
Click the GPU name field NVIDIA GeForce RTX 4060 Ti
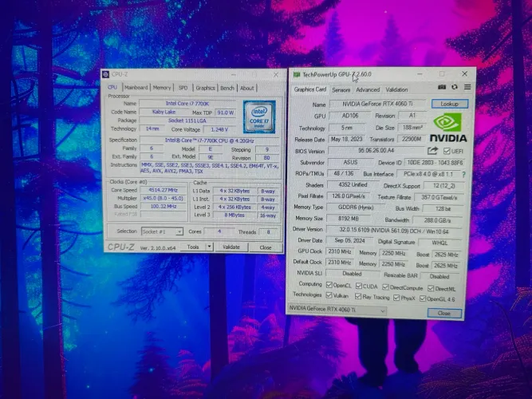[x=377, y=104]
